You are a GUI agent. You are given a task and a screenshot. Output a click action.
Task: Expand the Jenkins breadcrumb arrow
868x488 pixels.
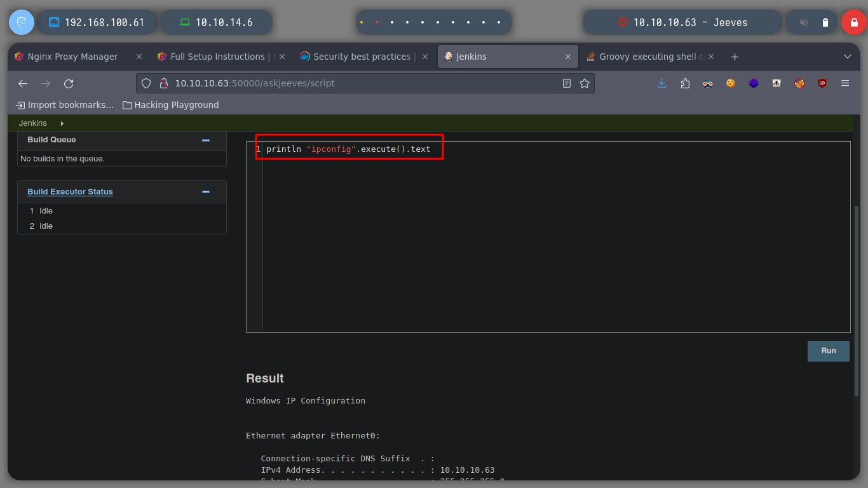pyautogui.click(x=62, y=123)
